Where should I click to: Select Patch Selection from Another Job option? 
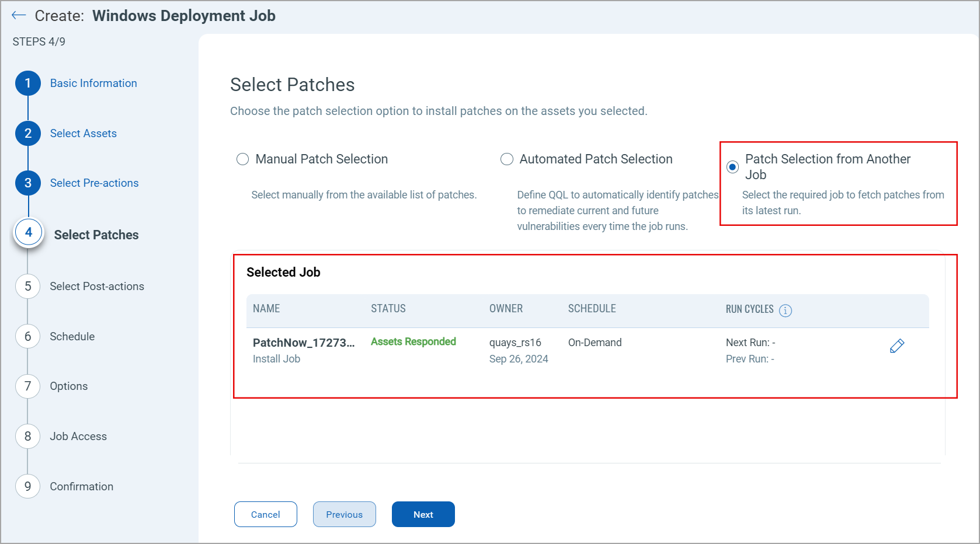tap(732, 166)
